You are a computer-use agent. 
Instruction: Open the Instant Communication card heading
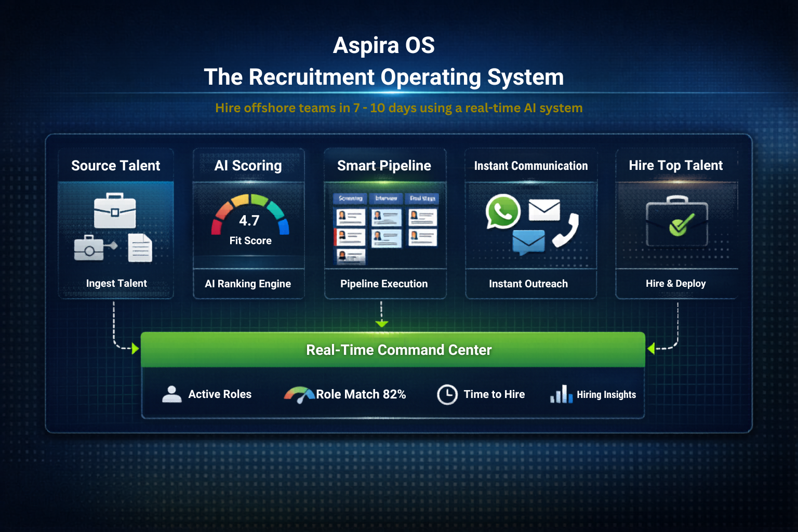[x=531, y=166]
